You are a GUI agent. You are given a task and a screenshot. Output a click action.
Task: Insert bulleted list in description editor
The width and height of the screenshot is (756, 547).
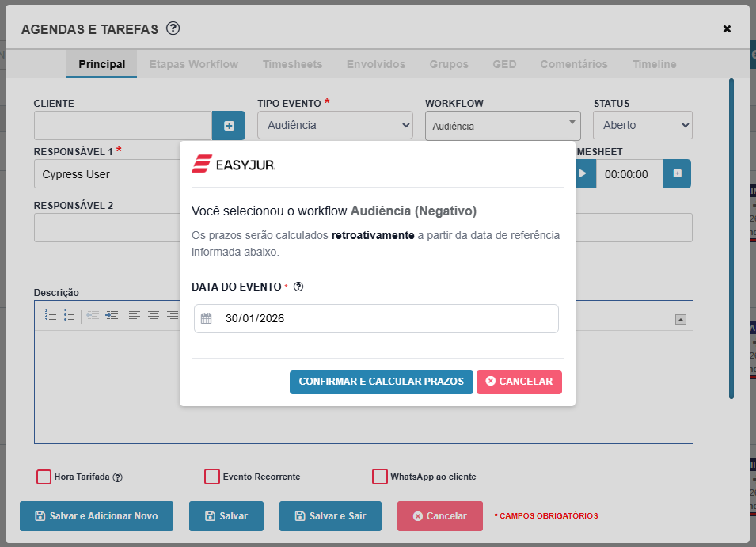tap(70, 315)
